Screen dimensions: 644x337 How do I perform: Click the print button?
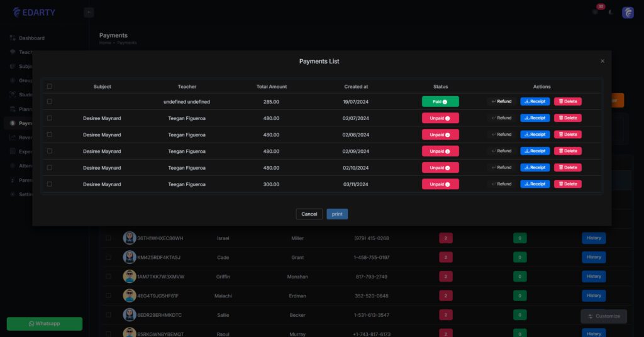coord(337,214)
